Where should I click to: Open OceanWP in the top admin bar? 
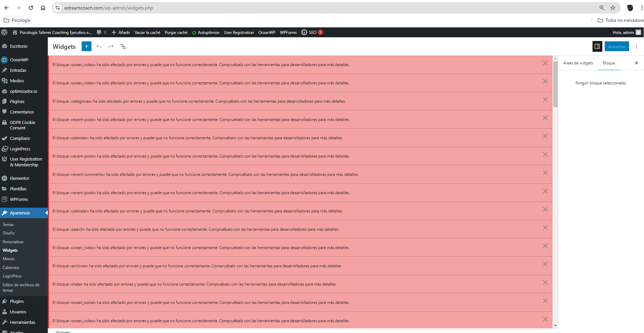tap(267, 33)
